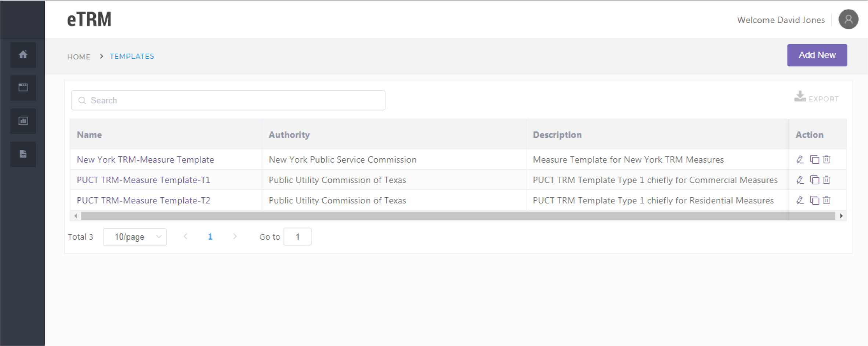This screenshot has width=868, height=346.
Task: Open the window-panel icon in the sidebar
Action: 23,88
